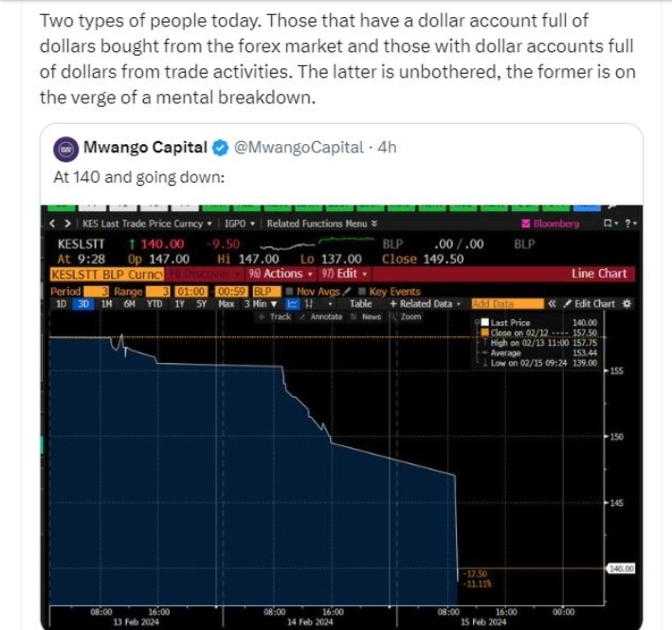
Task: Click the Annotate tool
Action: [x=320, y=316]
